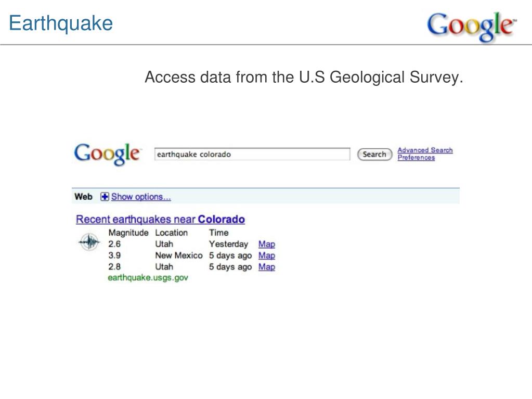Open the Preferences link
Screen dimensions: 532x399
tap(417, 158)
